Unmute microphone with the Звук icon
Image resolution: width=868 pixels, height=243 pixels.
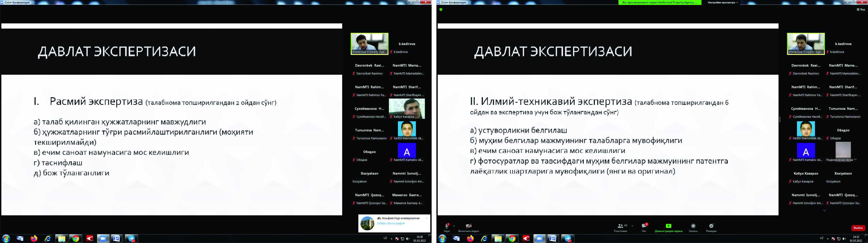447,226
